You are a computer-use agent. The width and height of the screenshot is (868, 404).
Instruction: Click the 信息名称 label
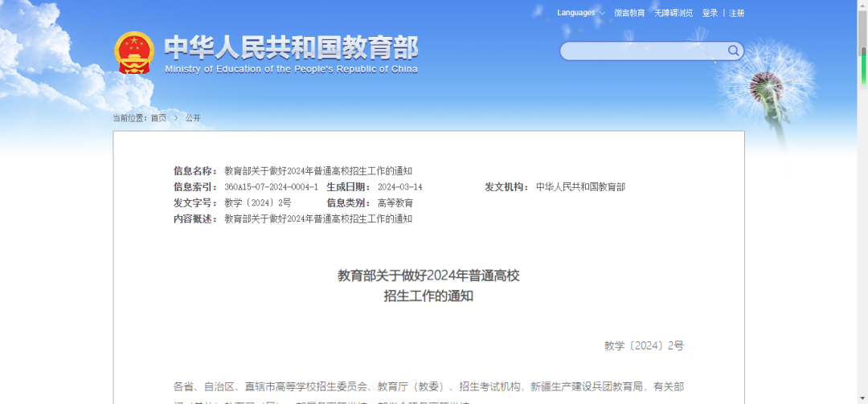[x=196, y=171]
